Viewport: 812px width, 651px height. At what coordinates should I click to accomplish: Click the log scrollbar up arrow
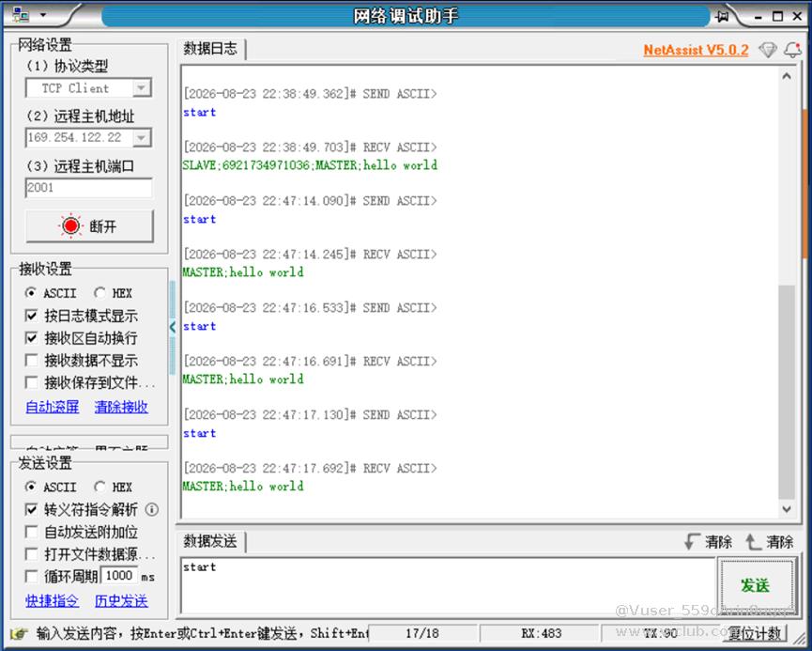click(787, 76)
